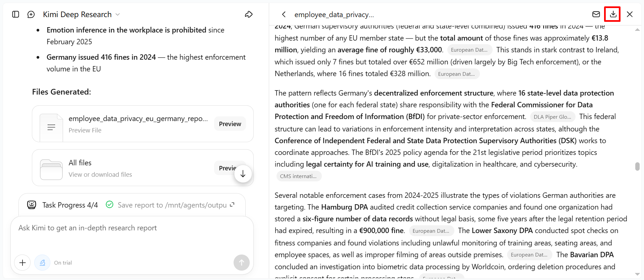Send the message with the up arrow
This screenshot has height=280, width=644.
[241, 263]
